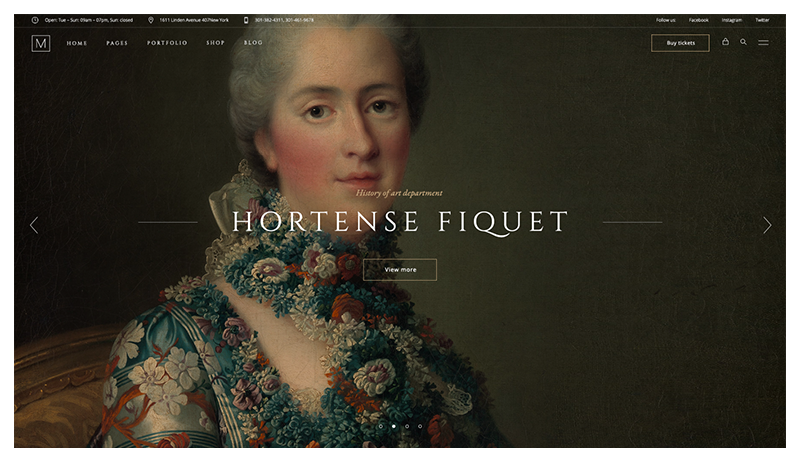The height and width of the screenshot is (462, 800).
Task: Click the search magnifier icon
Action: point(743,42)
